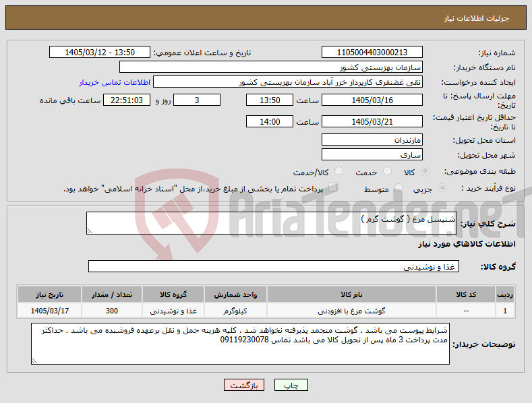Click the شماره نیاز field 1105004403000213
Viewport: 532px width, 403px height.
[x=372, y=53]
